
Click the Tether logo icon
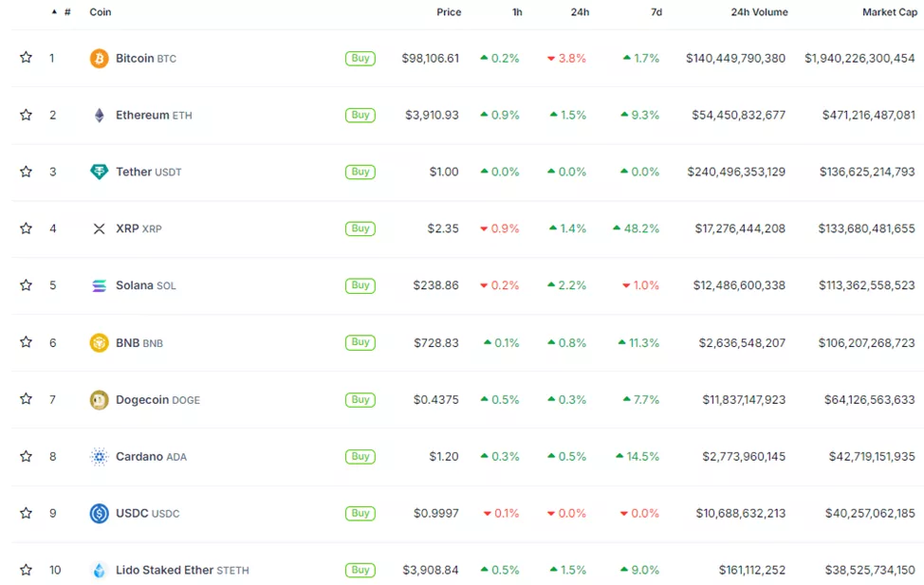coord(99,172)
